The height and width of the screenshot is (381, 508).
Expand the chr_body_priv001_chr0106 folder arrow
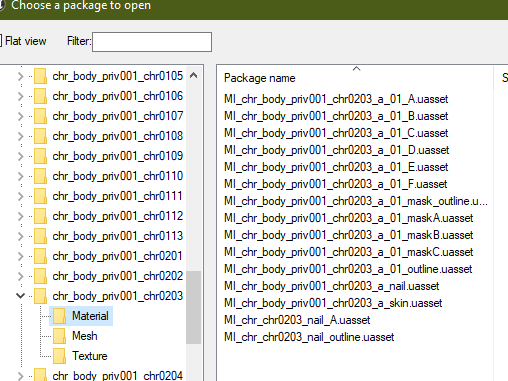point(21,96)
